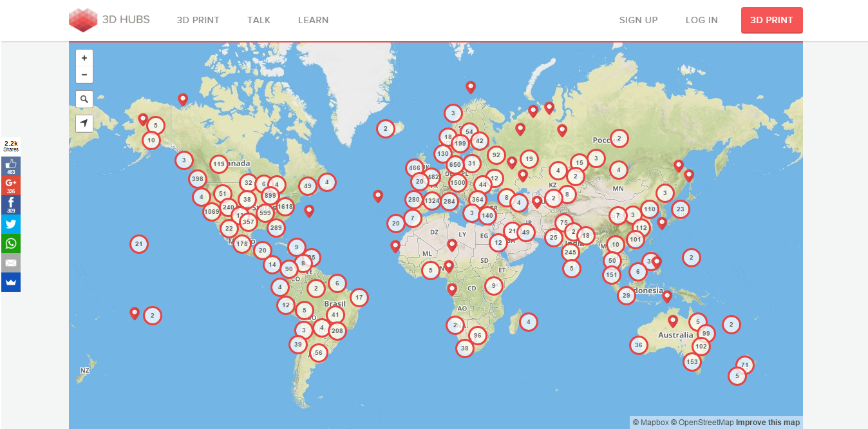Open the OpenStreetMap attribution link

pos(703,423)
